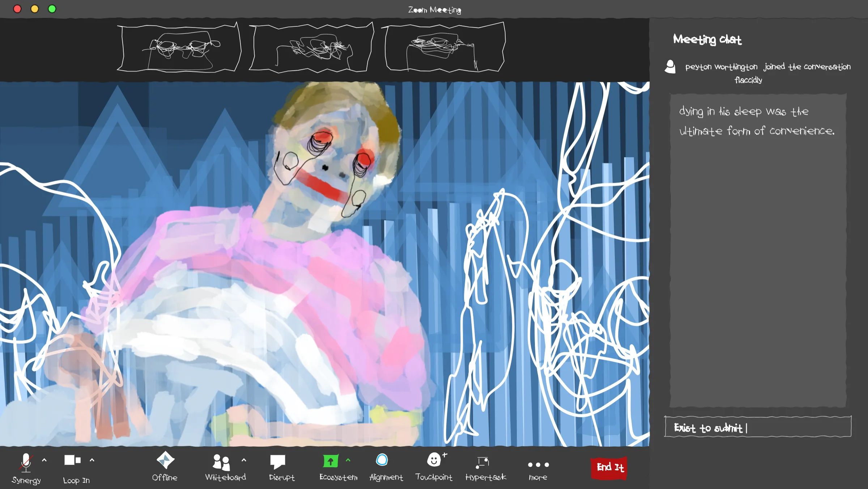Viewport: 868px width, 489px height.
Task: Expand the caret beside Whiteboard
Action: click(x=244, y=460)
